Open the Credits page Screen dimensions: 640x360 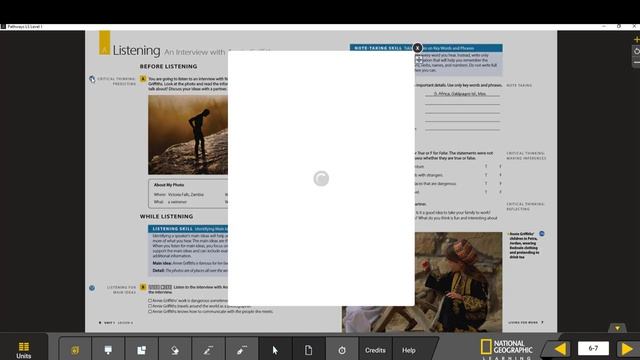375,350
